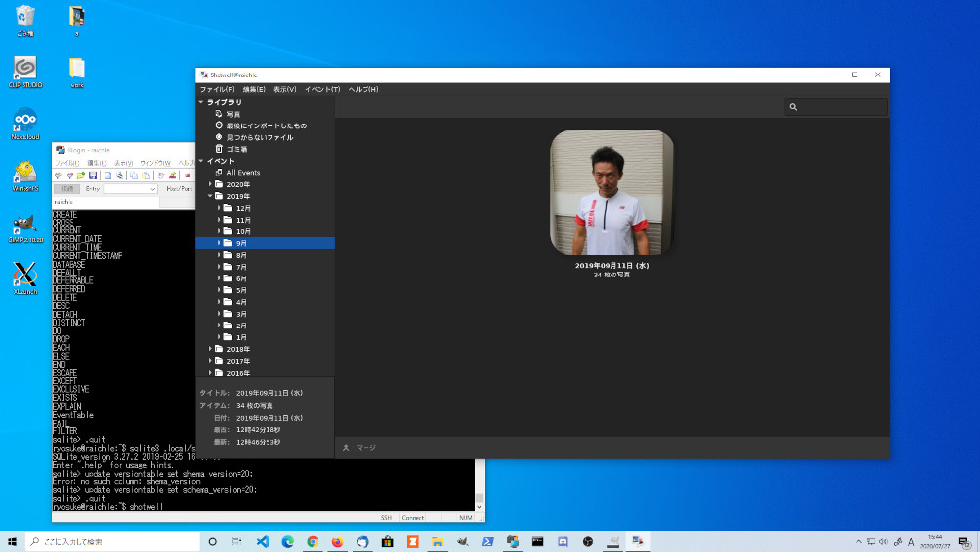Open Firefox from the taskbar
Image resolution: width=980 pixels, height=552 pixels.
coord(337,542)
